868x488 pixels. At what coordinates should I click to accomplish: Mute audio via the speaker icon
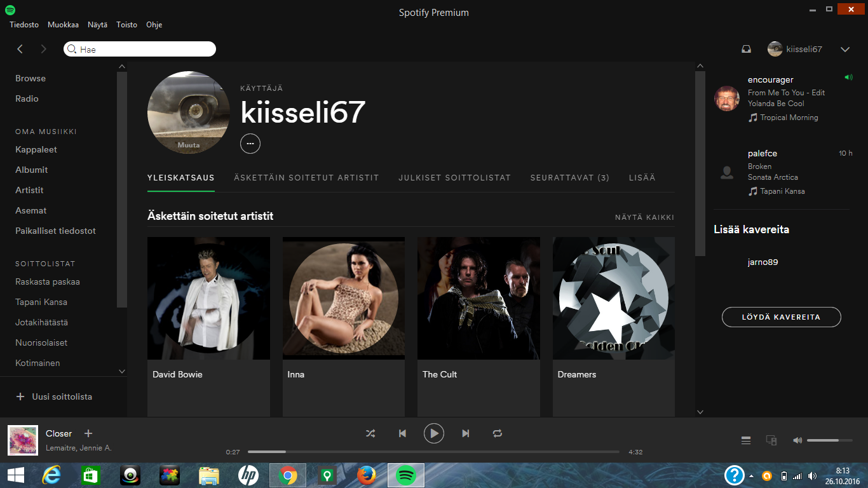point(797,440)
